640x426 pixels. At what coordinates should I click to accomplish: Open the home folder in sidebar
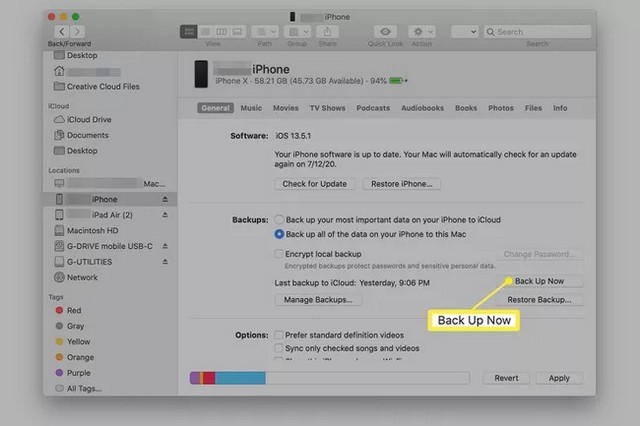tap(87, 71)
